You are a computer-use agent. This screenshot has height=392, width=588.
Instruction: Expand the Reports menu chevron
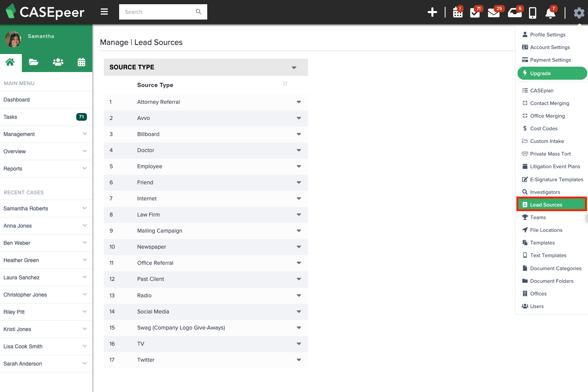(x=85, y=168)
